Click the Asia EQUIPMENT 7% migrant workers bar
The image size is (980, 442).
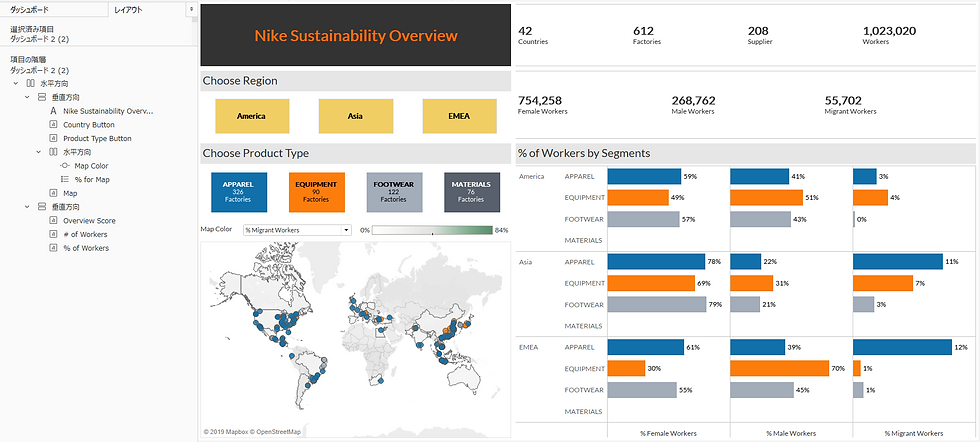coord(882,283)
